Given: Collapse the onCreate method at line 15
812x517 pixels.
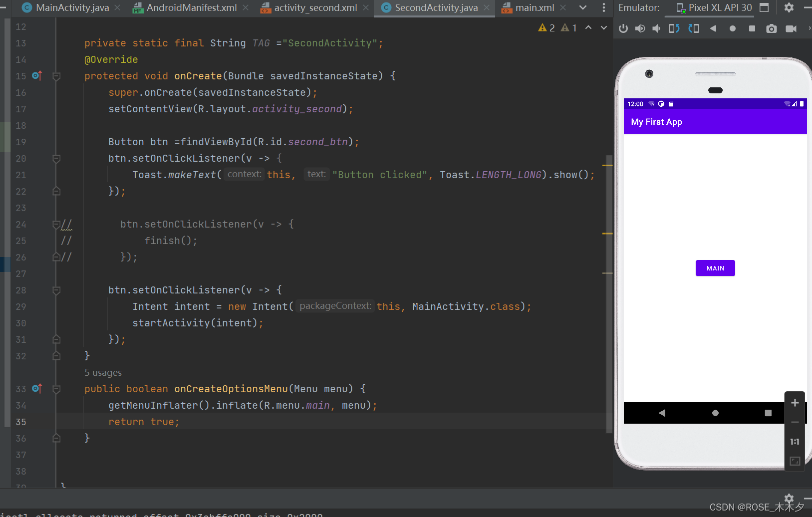Looking at the screenshot, I should click(x=56, y=76).
